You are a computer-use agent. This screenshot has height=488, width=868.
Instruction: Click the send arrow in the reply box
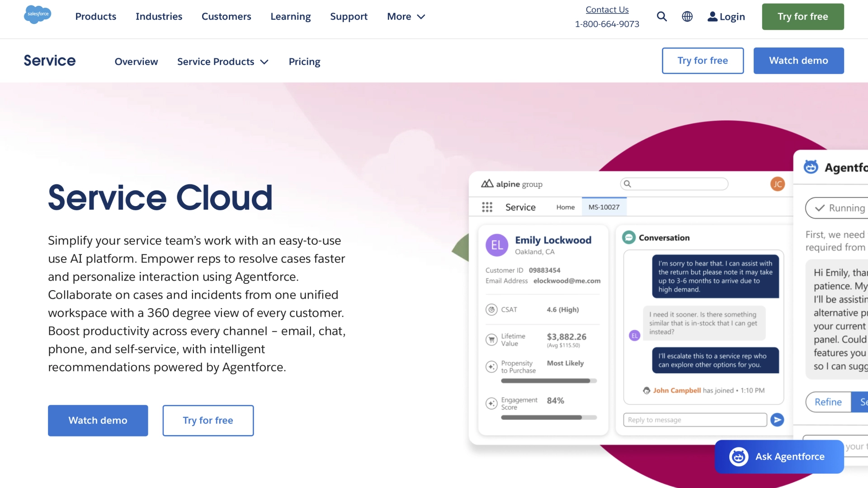click(778, 420)
